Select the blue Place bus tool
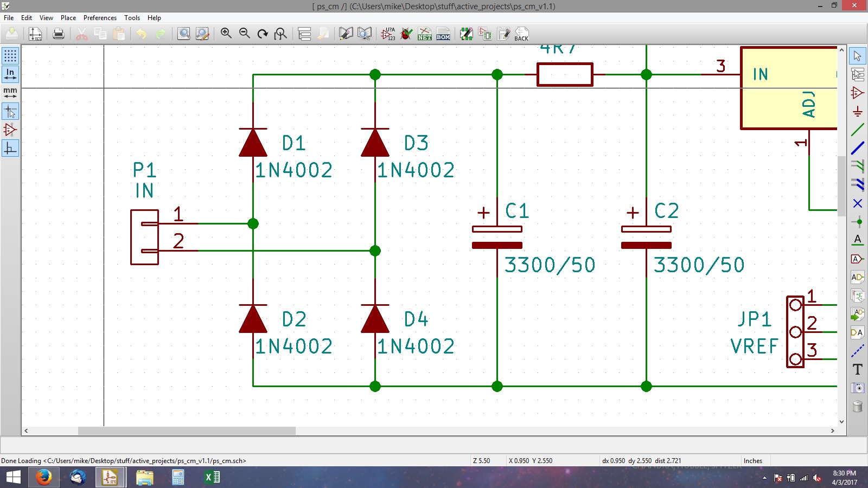The image size is (868, 488). click(x=857, y=148)
